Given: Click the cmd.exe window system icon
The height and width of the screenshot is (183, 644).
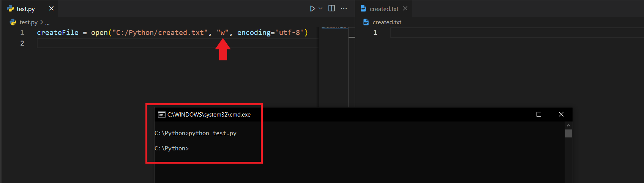Looking at the screenshot, I should tap(161, 115).
